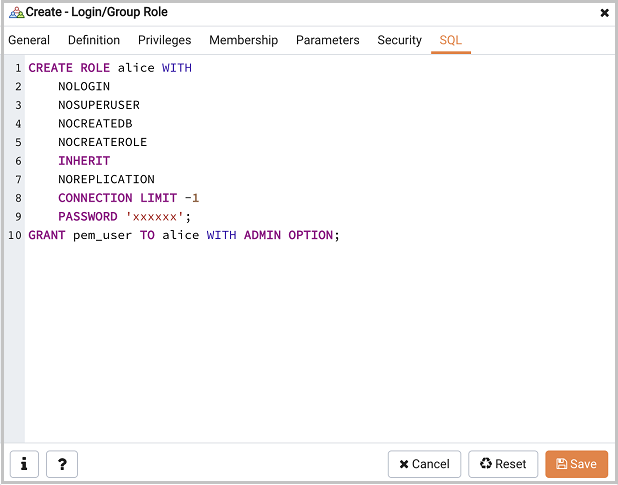Image resolution: width=618 pixels, height=485 pixels.
Task: Click line number 10 in gutter
Action: coord(15,235)
